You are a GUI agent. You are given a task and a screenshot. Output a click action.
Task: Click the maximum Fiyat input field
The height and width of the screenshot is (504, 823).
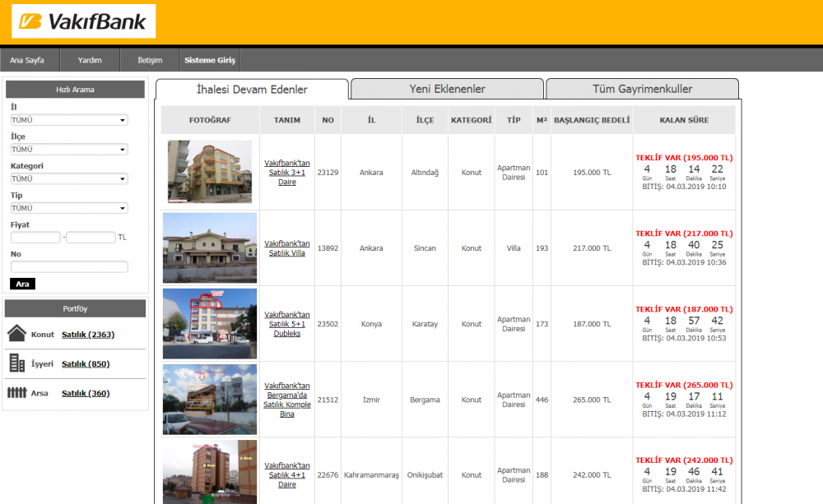pos(91,238)
